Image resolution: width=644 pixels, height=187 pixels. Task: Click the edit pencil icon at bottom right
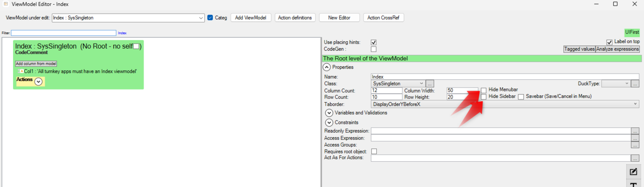633,172
